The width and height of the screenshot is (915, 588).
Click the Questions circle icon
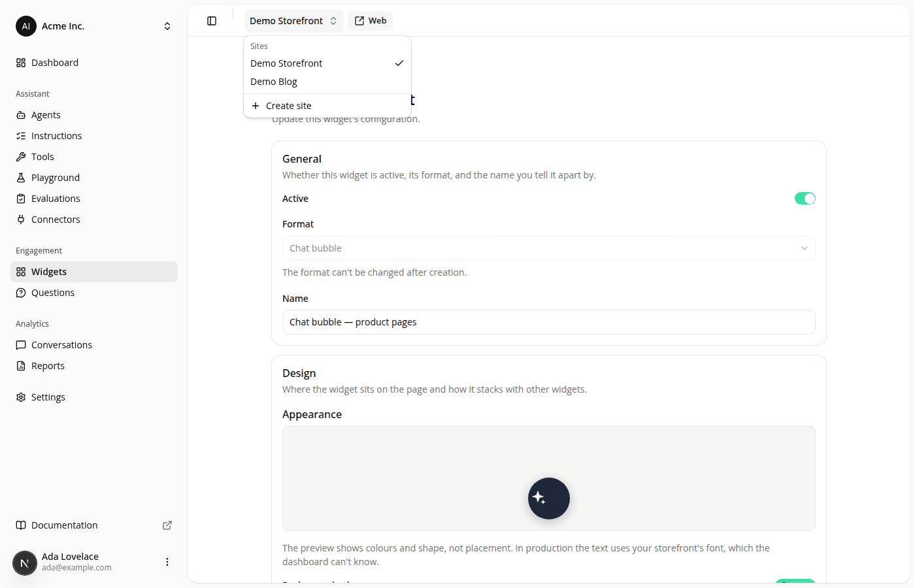pos(21,293)
